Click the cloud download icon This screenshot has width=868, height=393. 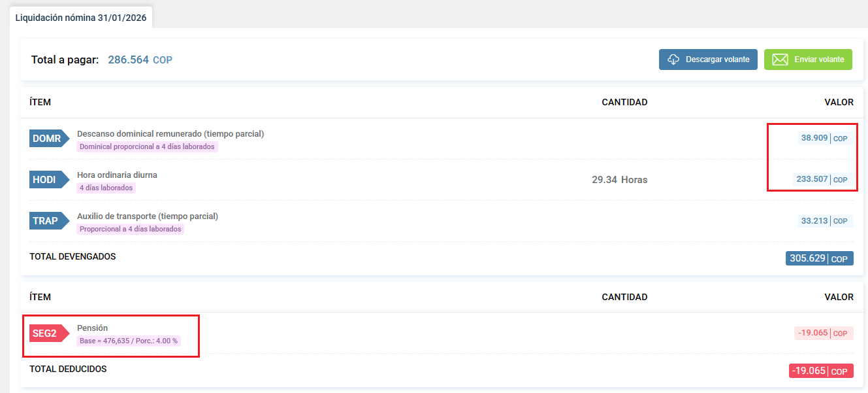click(x=673, y=60)
